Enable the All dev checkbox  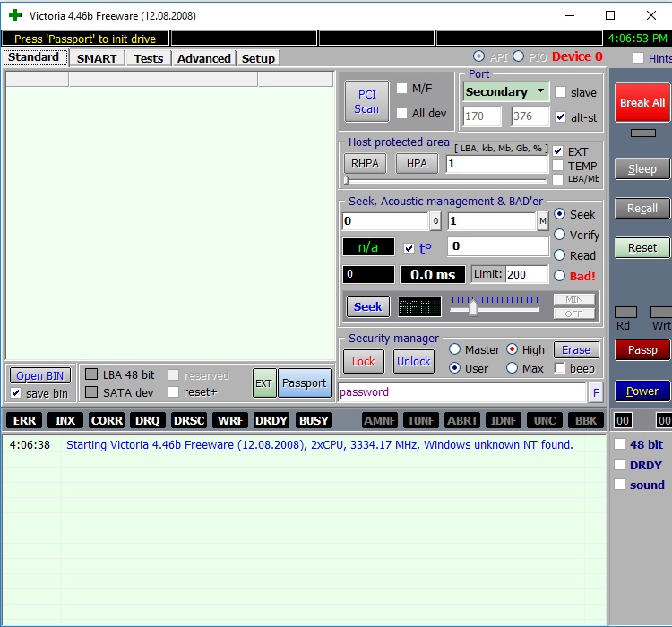402,114
